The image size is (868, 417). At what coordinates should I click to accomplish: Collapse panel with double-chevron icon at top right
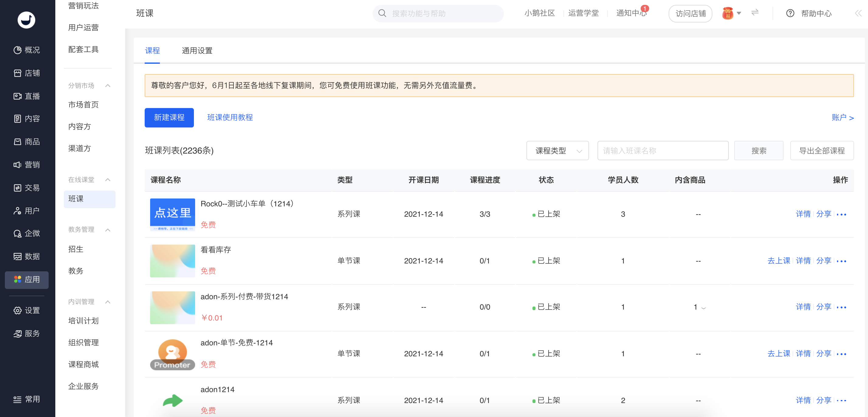pos(858,13)
